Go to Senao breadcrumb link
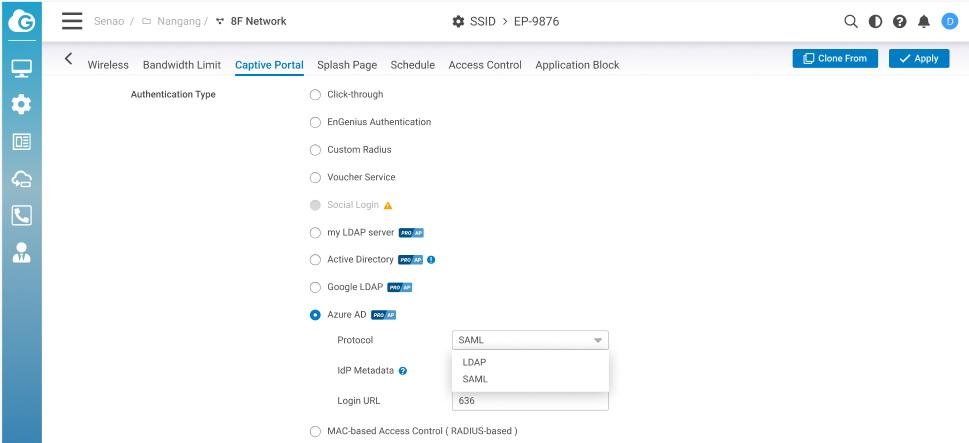This screenshot has width=969, height=443. click(x=109, y=21)
